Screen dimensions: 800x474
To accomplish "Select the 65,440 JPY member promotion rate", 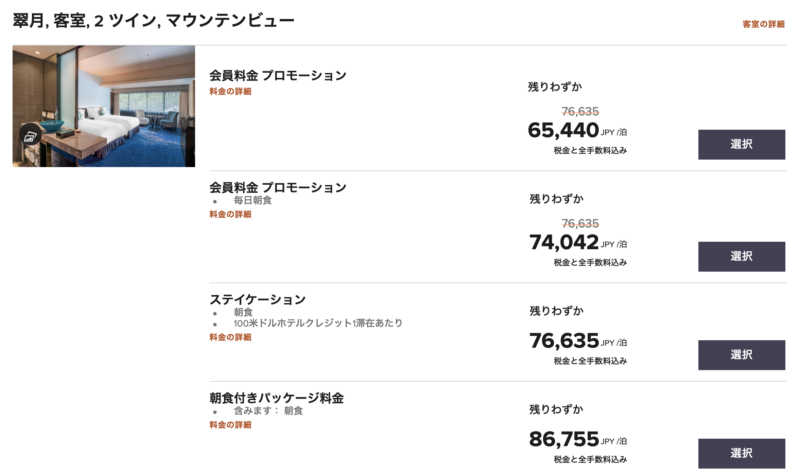I will (741, 144).
